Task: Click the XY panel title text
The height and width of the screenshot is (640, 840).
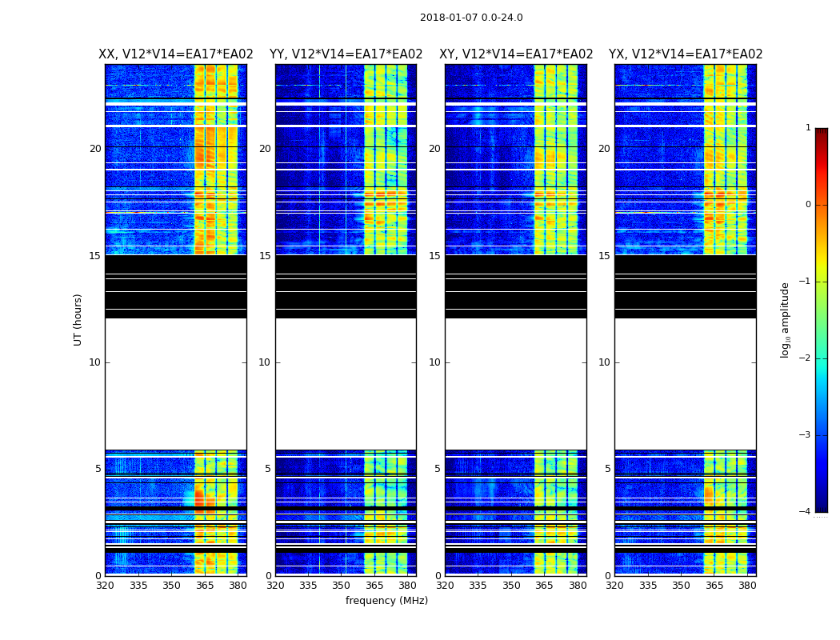Action: (x=516, y=54)
